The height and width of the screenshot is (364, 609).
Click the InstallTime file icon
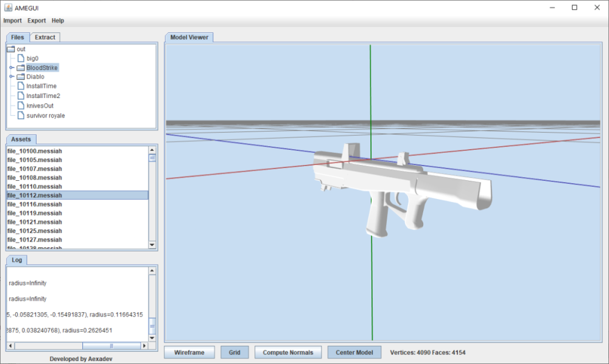[x=21, y=86]
